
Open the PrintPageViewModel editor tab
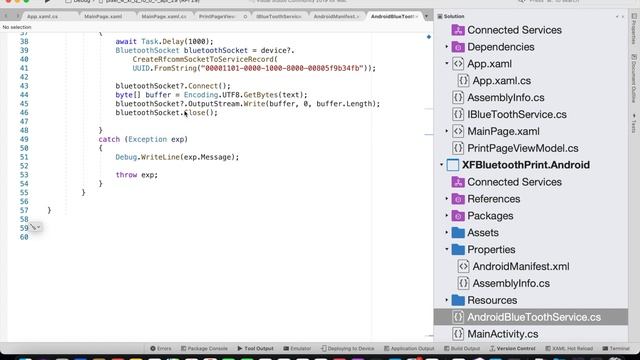tap(217, 16)
